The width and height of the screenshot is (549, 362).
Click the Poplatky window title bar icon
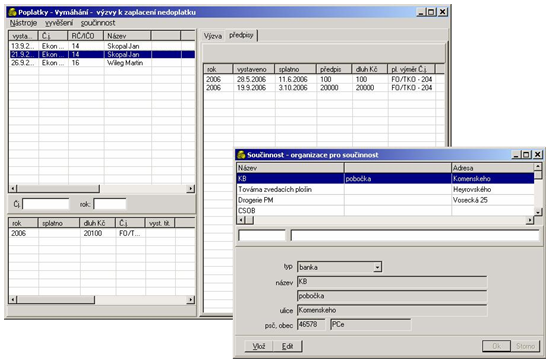13,12
